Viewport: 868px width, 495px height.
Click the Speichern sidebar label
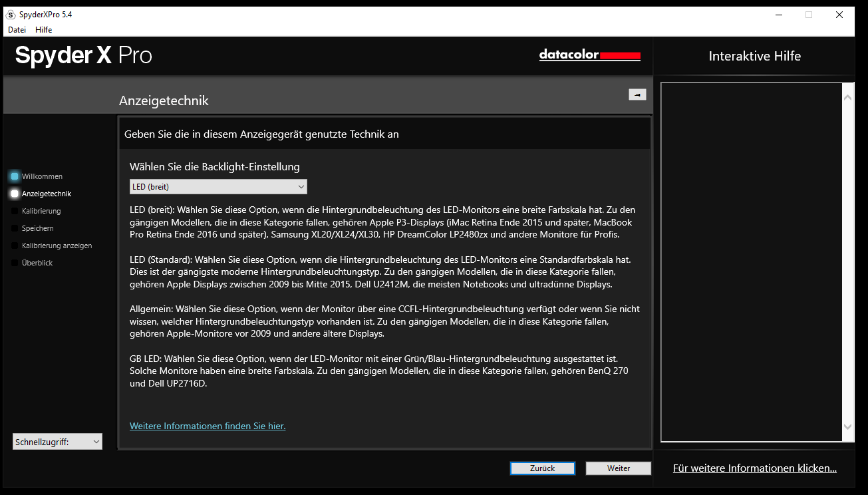point(38,228)
